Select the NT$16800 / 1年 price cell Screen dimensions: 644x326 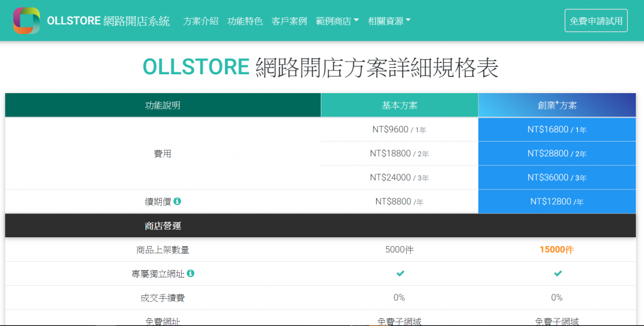(557, 130)
